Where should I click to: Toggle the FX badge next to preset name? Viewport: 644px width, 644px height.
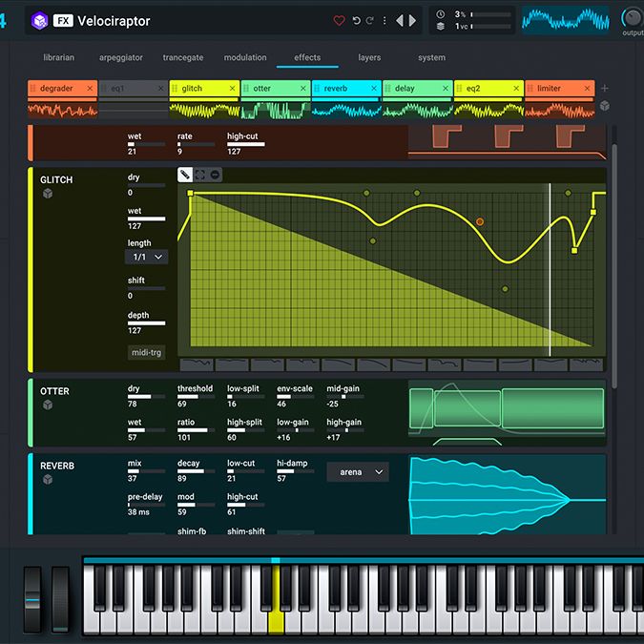coord(63,21)
